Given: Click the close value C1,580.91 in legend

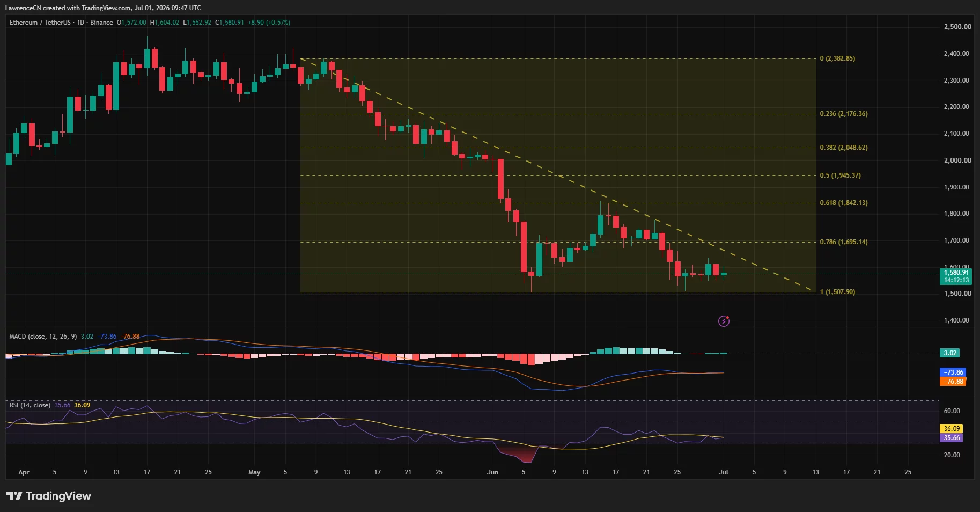Looking at the screenshot, I should coord(230,23).
